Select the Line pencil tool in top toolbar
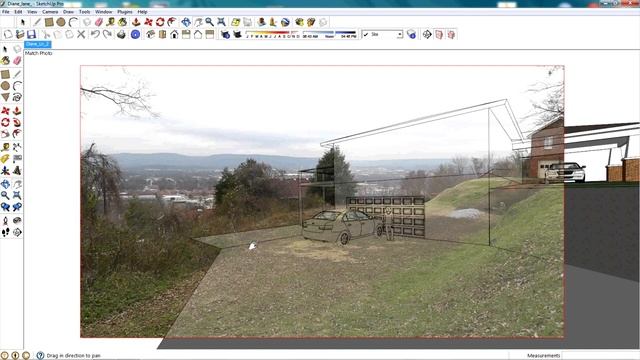The width and height of the screenshot is (640, 360). click(x=37, y=22)
